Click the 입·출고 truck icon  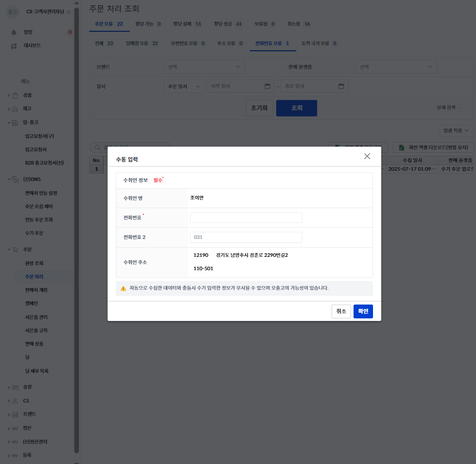click(x=14, y=123)
